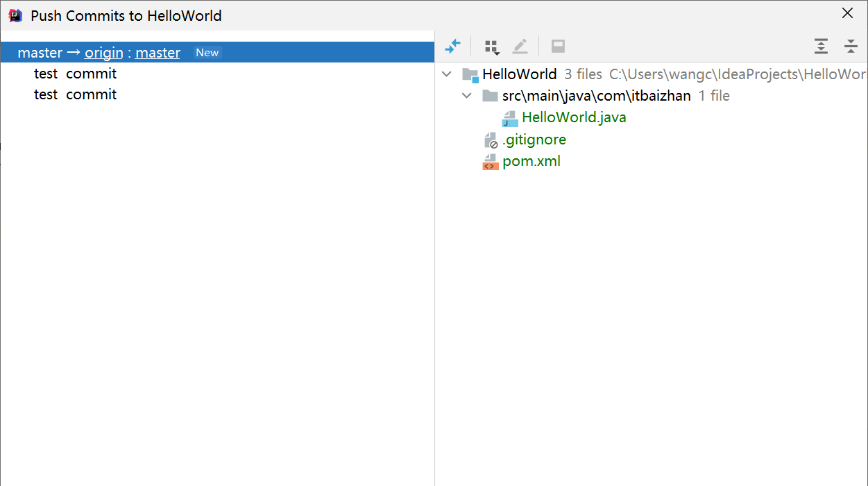Click the .gitignore file icon

(x=491, y=140)
